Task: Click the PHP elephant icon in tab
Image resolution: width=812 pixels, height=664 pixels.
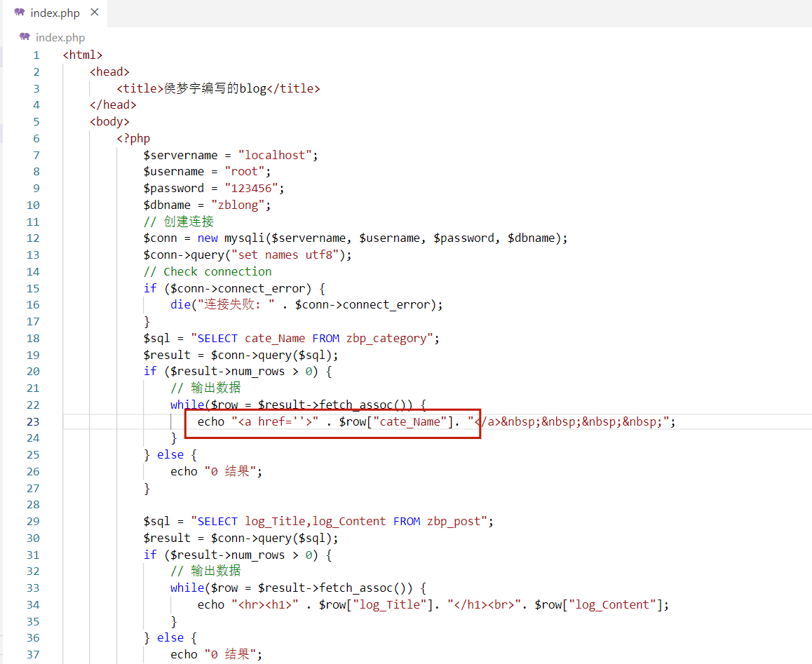Action: click(20, 12)
